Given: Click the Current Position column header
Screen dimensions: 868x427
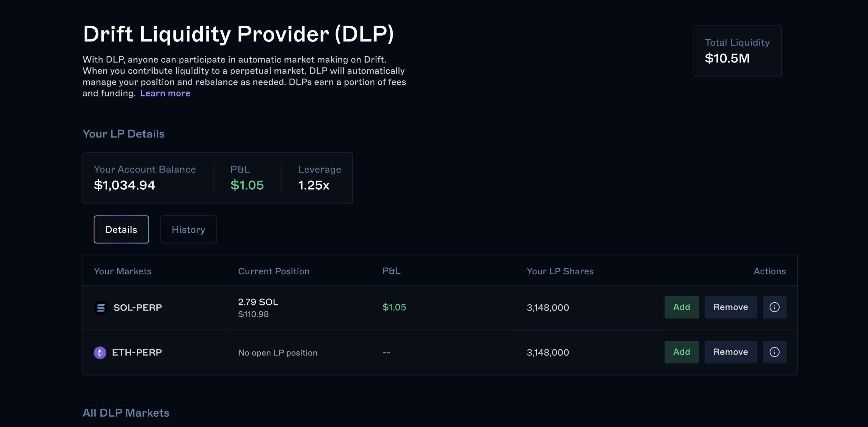Looking at the screenshot, I should coord(274,271).
